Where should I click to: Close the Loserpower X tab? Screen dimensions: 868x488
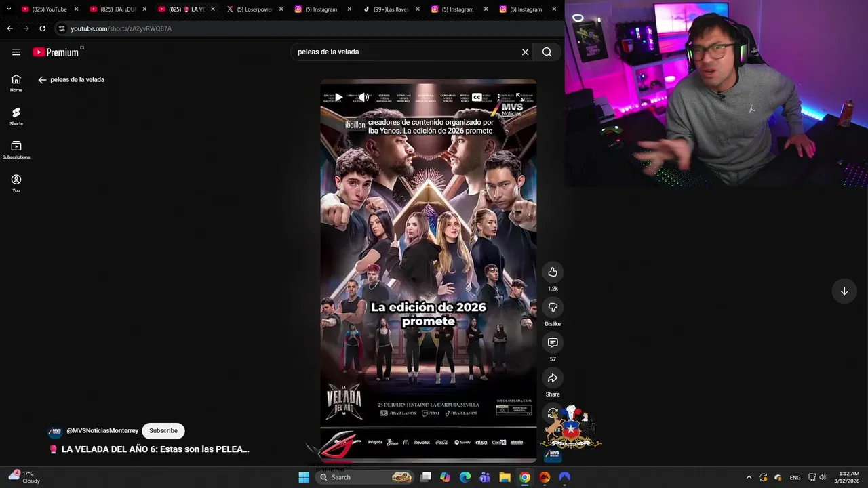coord(281,9)
